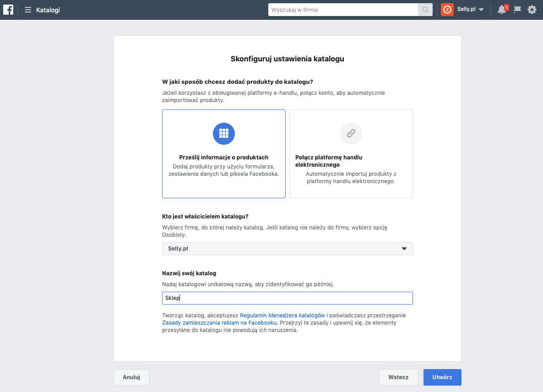Viewport: 543px width, 392px height.
Task: Click the grey chain link icon
Action: point(351,134)
